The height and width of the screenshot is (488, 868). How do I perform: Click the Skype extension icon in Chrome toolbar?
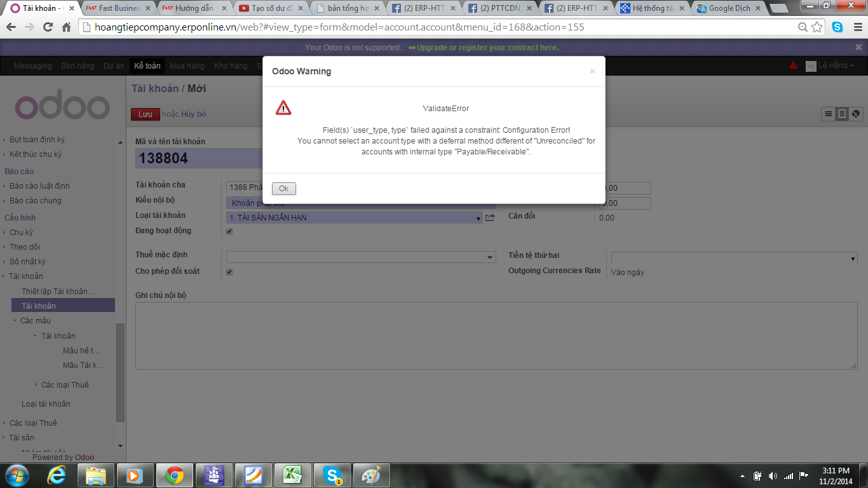coord(837,27)
